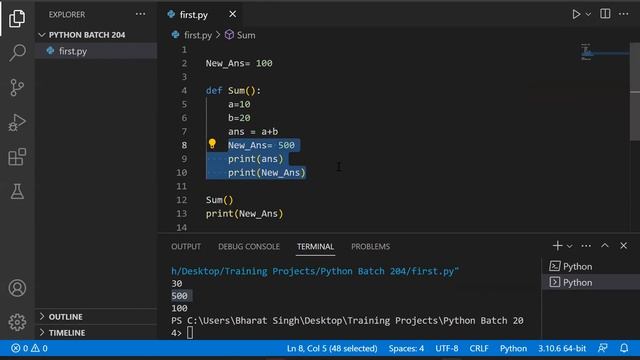The height and width of the screenshot is (360, 640).
Task: Switch to the TERMINAL tab
Action: 315,247
